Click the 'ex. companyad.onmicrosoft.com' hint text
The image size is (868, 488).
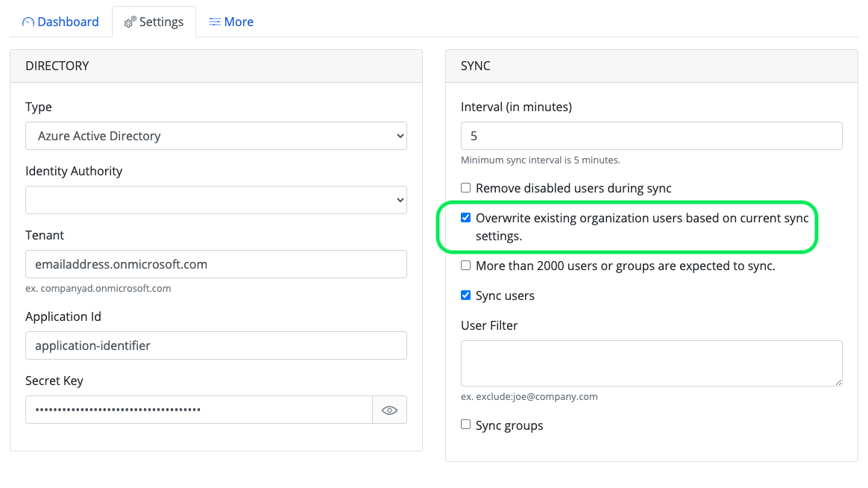pos(98,289)
